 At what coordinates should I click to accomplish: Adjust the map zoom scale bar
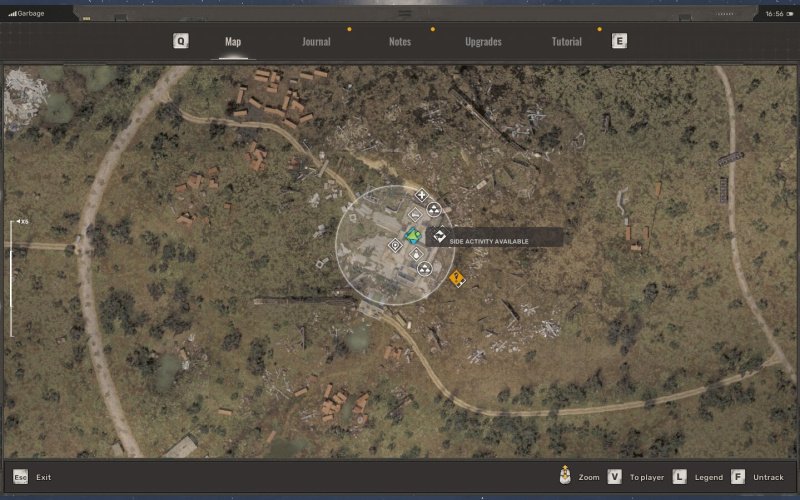click(12, 278)
